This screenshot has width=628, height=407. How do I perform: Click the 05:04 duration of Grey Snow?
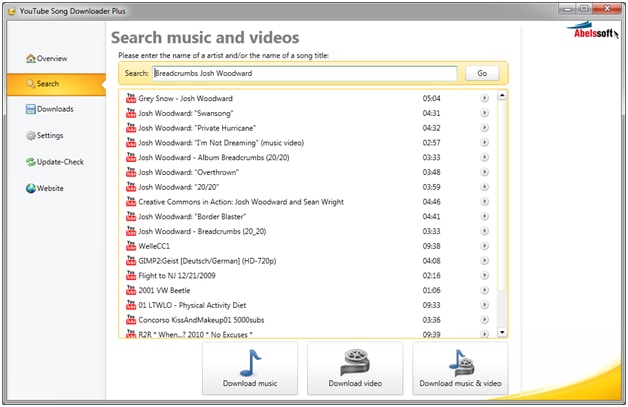(431, 99)
